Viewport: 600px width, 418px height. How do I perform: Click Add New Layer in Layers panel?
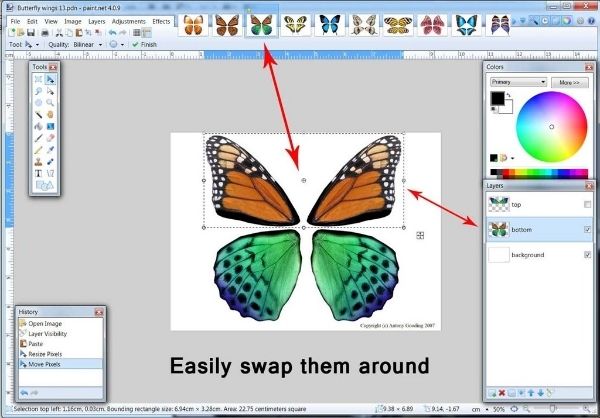click(492, 393)
